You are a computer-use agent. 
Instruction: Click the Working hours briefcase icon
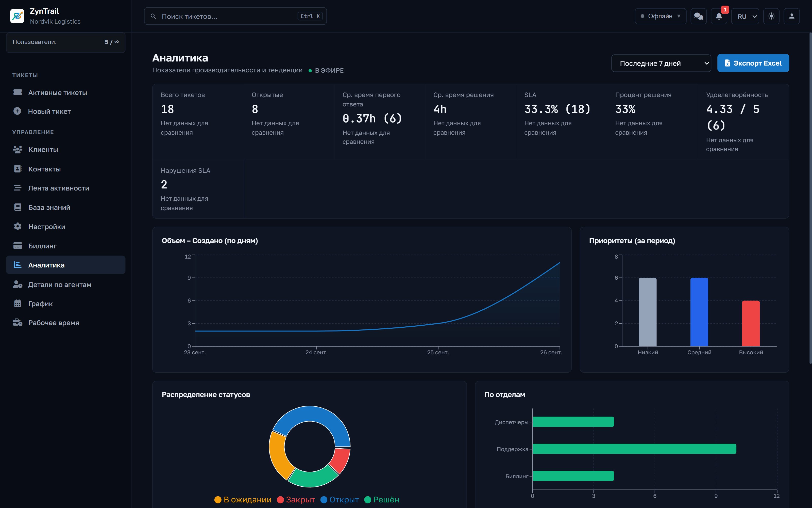tap(18, 323)
